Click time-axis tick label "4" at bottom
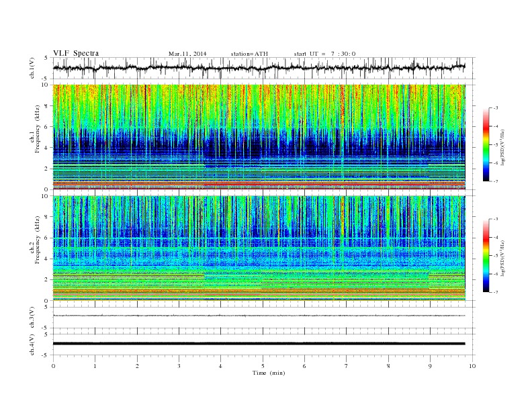This screenshot has height=411, width=532. (220, 366)
